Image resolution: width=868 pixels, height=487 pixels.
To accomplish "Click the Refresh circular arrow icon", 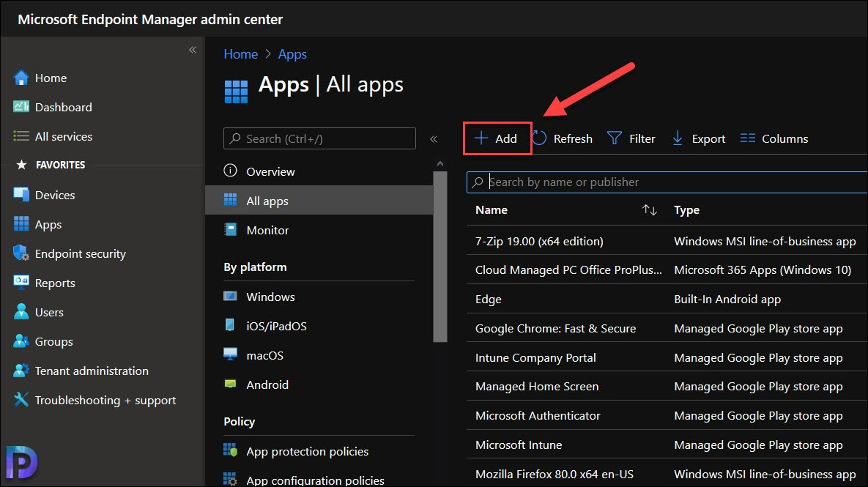I will (539, 138).
